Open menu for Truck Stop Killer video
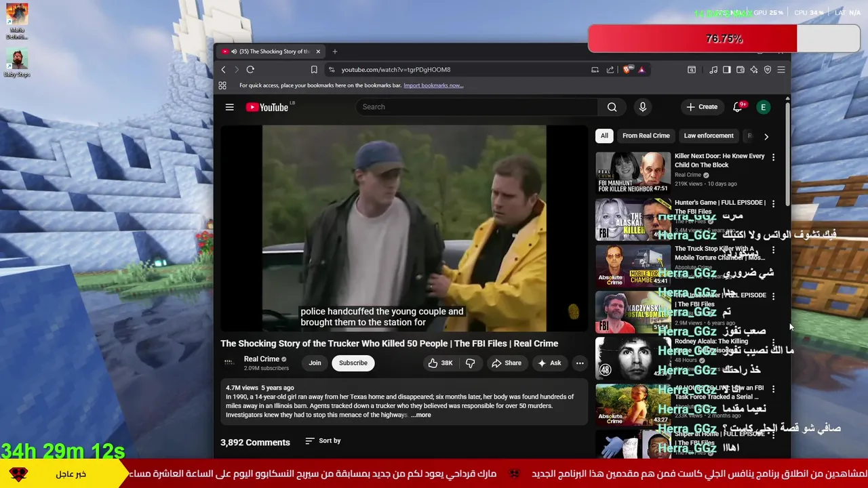Viewport: 868px width, 488px height. 773,250
